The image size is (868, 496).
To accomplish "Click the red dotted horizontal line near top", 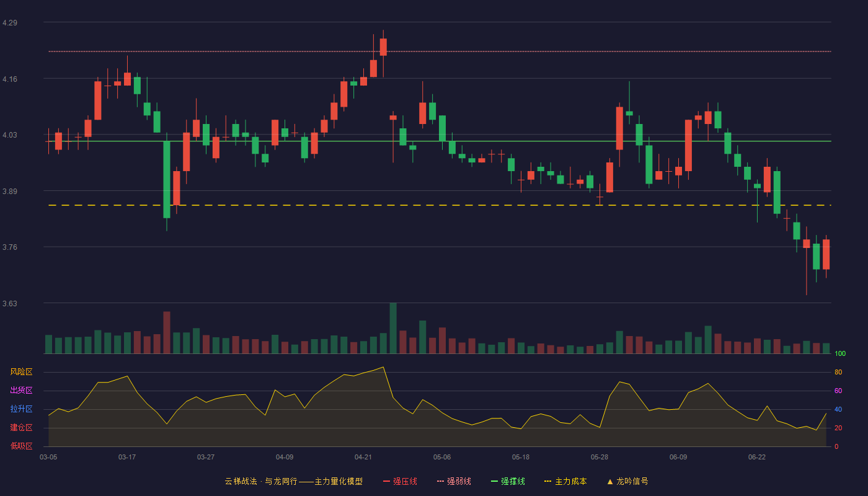I will point(440,51).
